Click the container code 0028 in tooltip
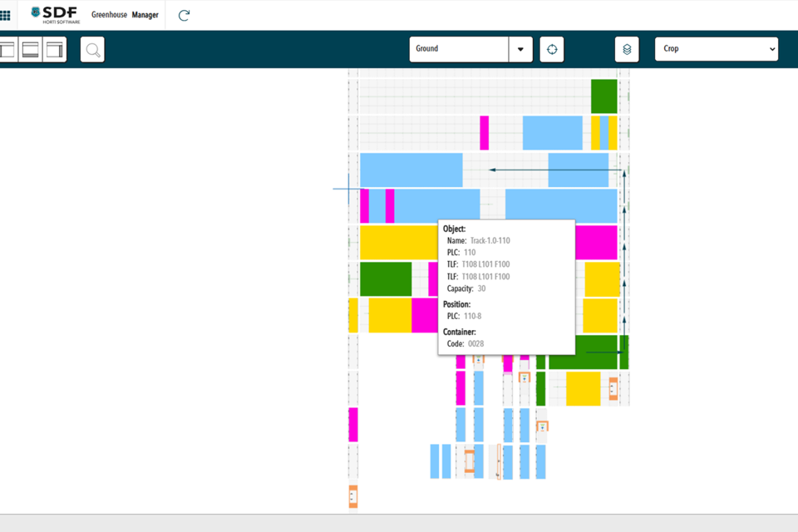The width and height of the screenshot is (798, 532). click(475, 343)
